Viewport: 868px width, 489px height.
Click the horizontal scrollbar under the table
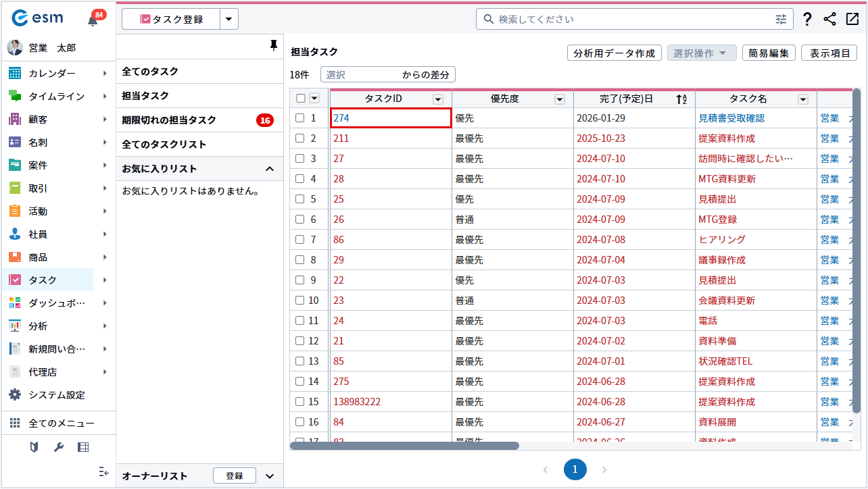click(x=404, y=446)
